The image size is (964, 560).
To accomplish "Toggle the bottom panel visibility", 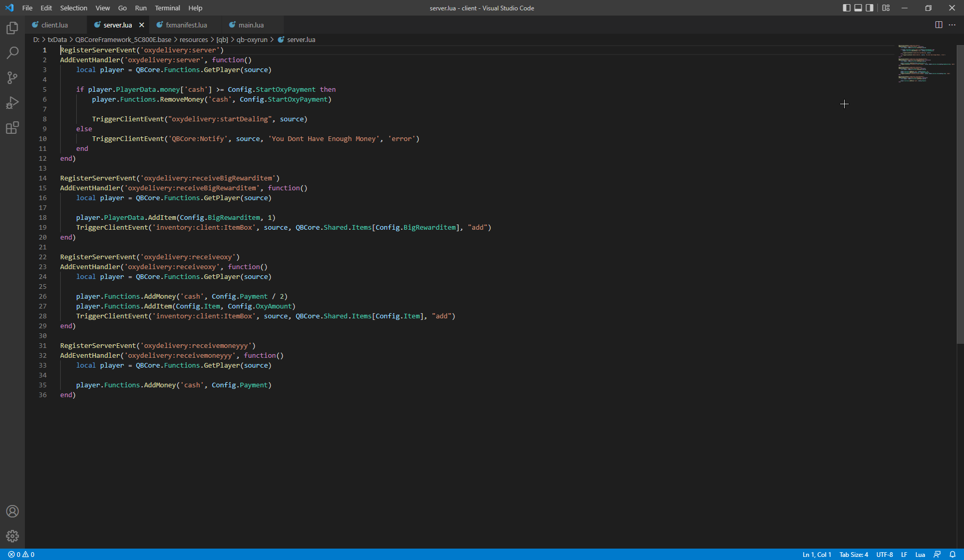I will pyautogui.click(x=857, y=8).
